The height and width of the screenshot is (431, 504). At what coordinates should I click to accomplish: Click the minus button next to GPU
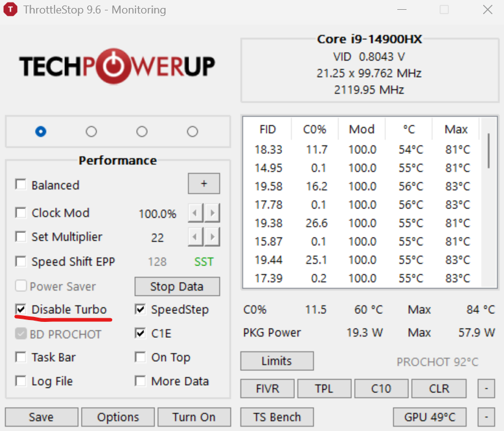click(x=486, y=417)
